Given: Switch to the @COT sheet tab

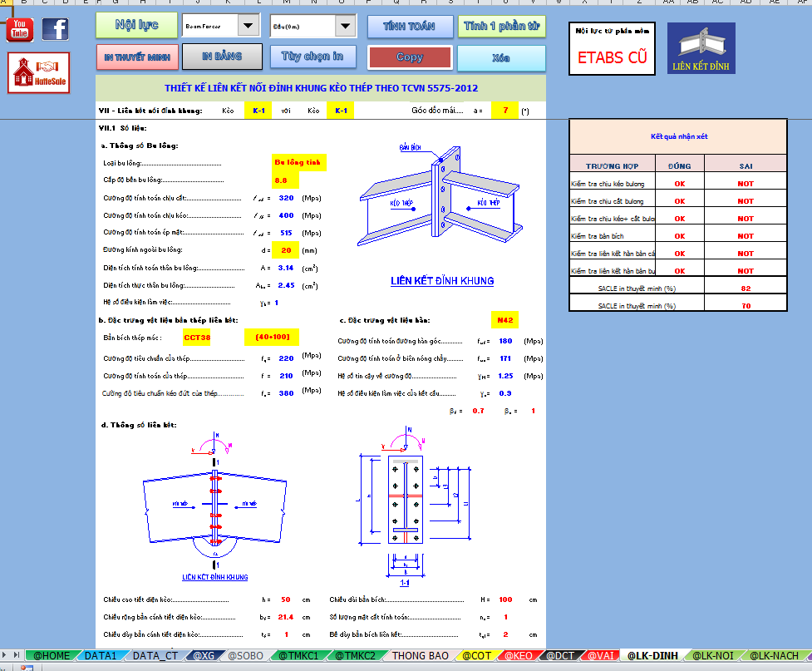Looking at the screenshot, I should click(476, 655).
